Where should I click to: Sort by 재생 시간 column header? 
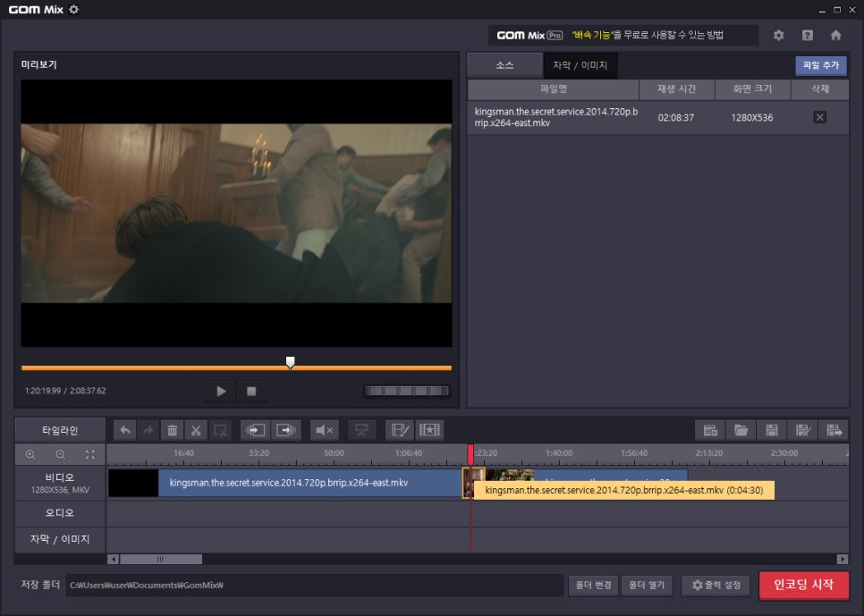[x=677, y=89]
